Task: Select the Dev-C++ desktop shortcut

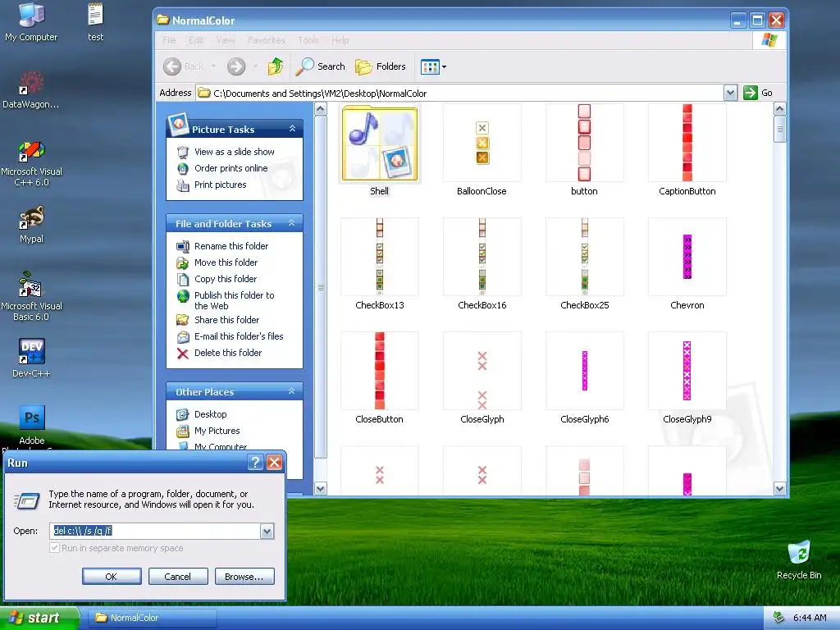Action: (x=31, y=358)
